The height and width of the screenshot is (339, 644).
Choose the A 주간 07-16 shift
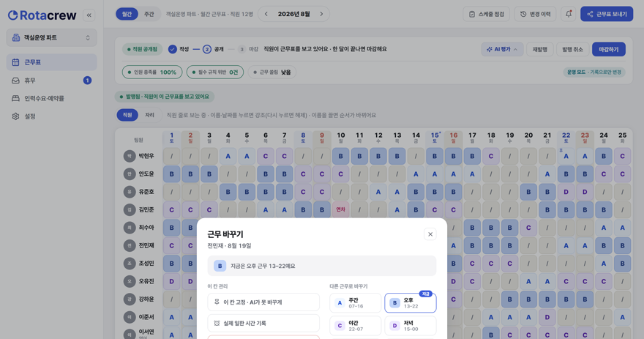tap(355, 303)
